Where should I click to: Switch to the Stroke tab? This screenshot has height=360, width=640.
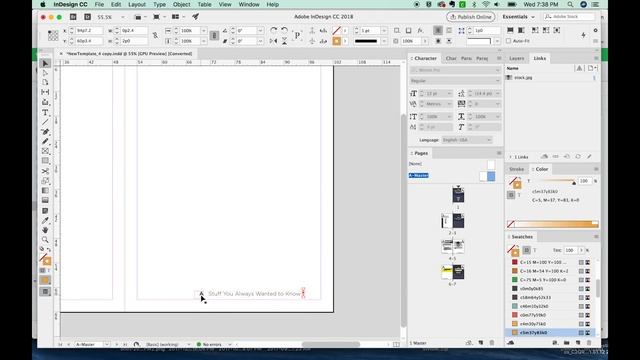tap(516, 169)
